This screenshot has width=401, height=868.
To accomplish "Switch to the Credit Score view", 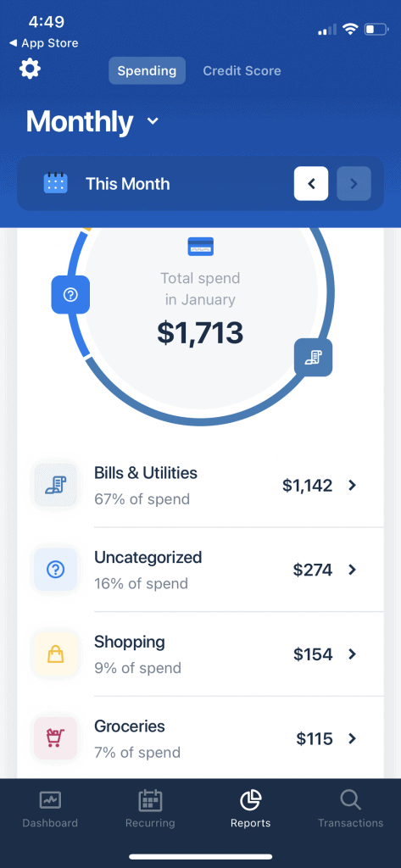I will click(242, 71).
